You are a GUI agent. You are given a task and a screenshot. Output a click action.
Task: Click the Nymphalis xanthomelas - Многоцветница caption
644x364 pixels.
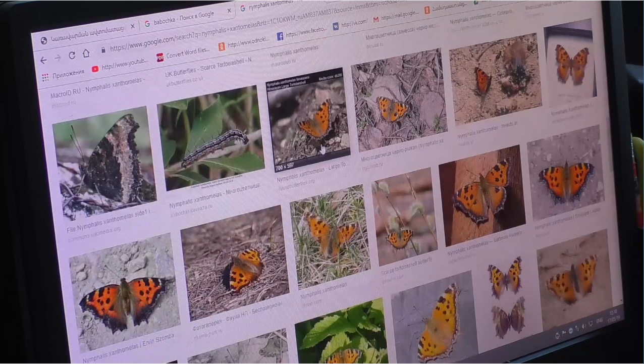pos(216,195)
